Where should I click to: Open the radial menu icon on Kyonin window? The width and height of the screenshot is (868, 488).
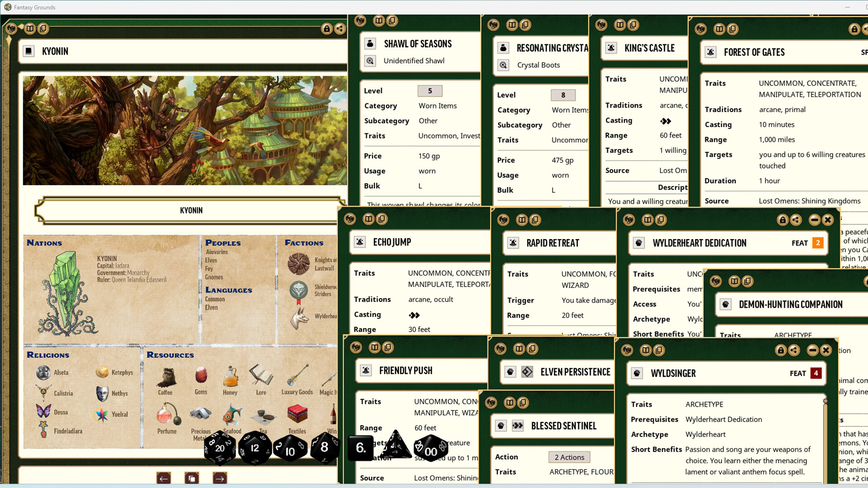[x=11, y=28]
